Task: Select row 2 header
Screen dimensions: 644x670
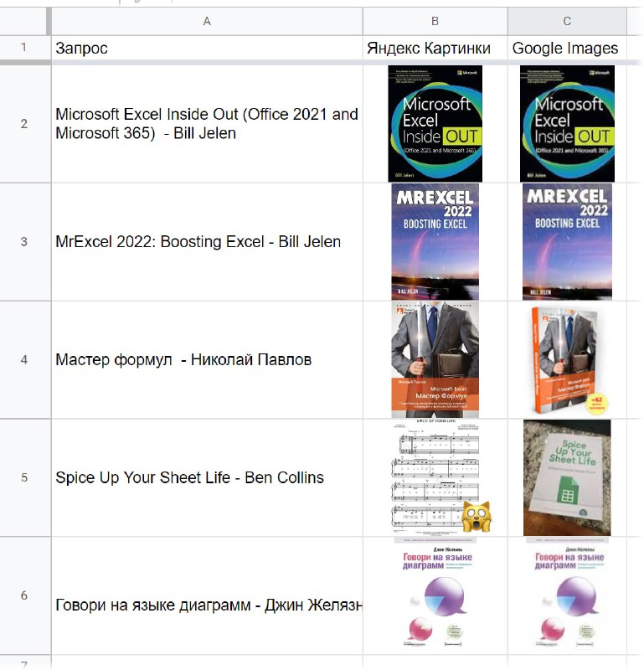Action: tap(24, 124)
